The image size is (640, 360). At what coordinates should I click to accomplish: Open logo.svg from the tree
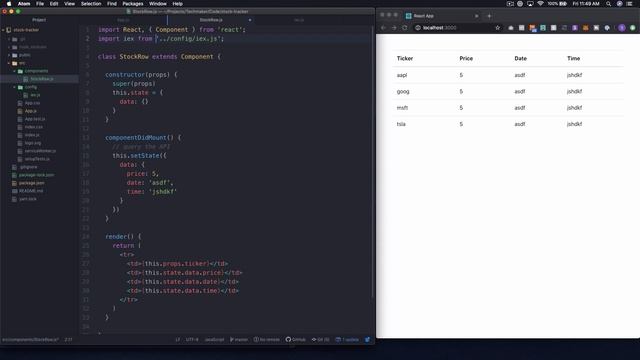tap(33, 143)
